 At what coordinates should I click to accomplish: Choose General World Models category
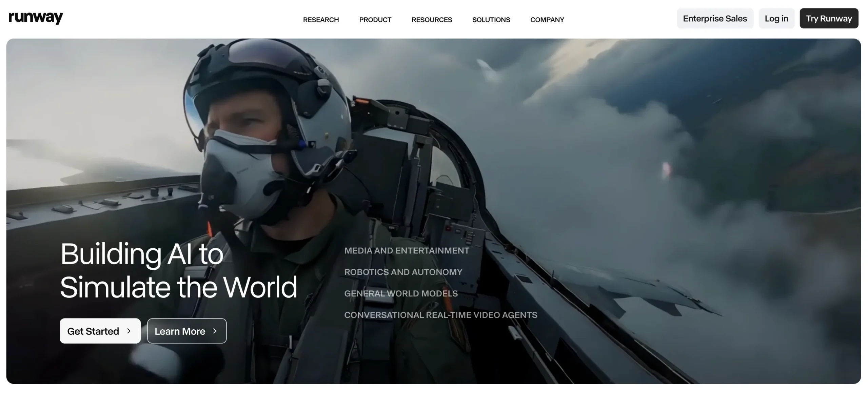pos(401,293)
